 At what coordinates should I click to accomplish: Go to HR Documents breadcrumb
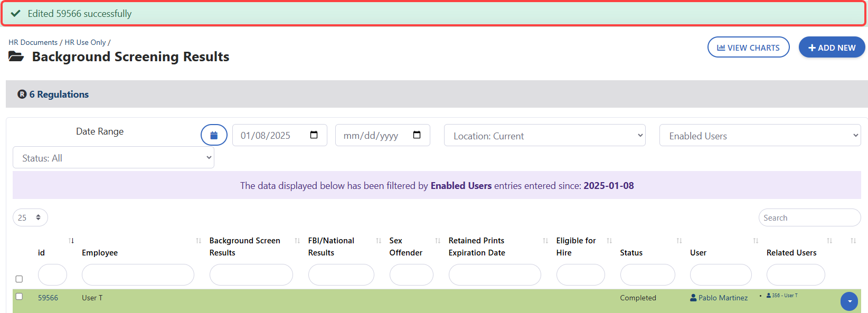(33, 42)
